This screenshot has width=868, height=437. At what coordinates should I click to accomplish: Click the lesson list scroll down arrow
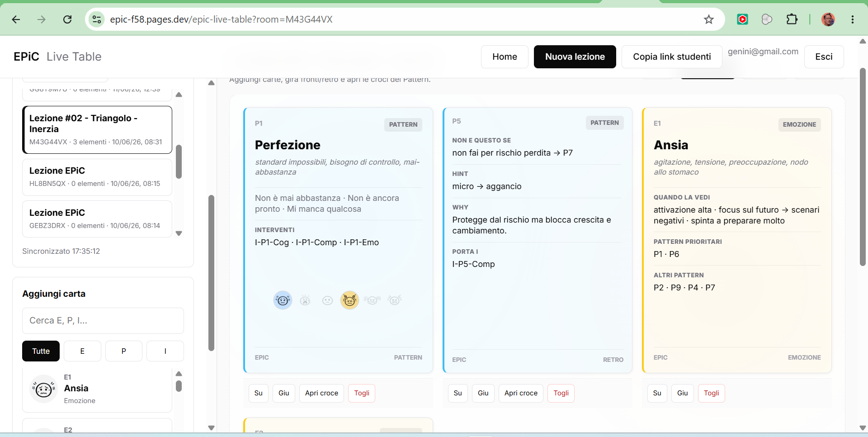(179, 233)
